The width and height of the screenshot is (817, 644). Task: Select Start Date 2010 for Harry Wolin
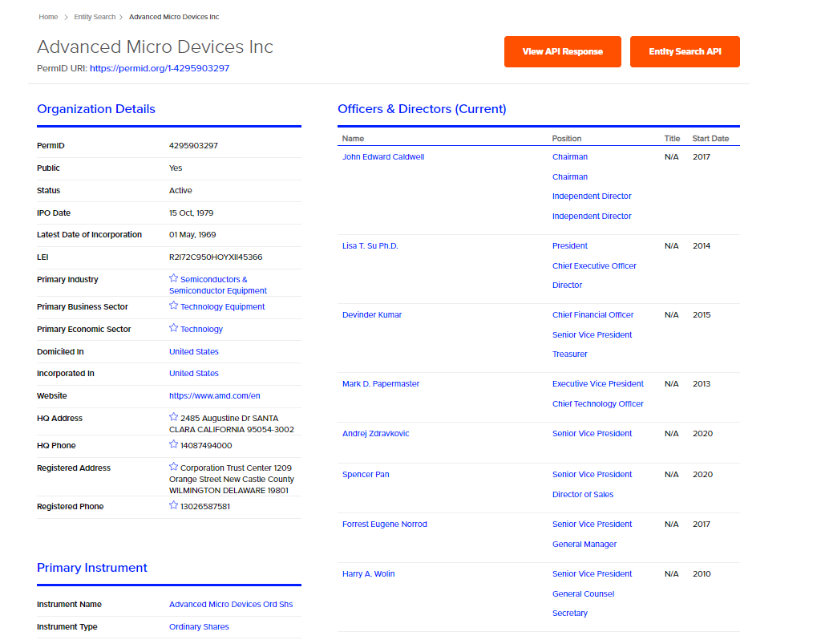pyautogui.click(x=702, y=574)
